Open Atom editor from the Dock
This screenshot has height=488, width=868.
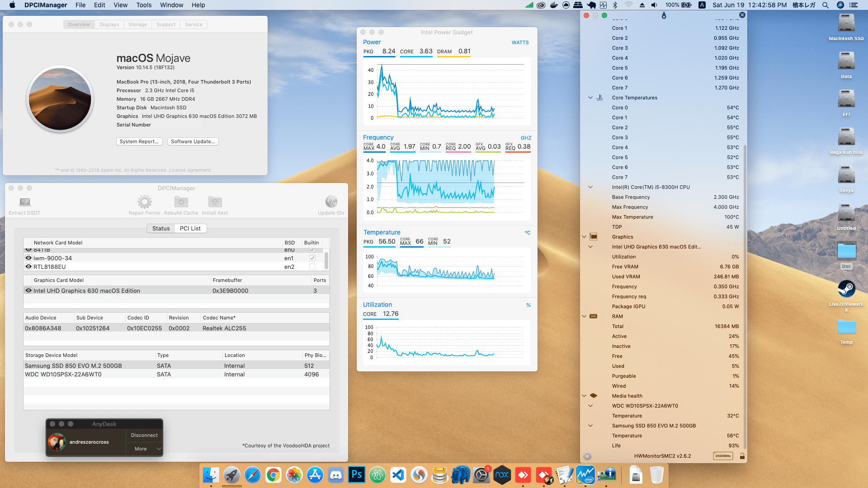(377, 475)
